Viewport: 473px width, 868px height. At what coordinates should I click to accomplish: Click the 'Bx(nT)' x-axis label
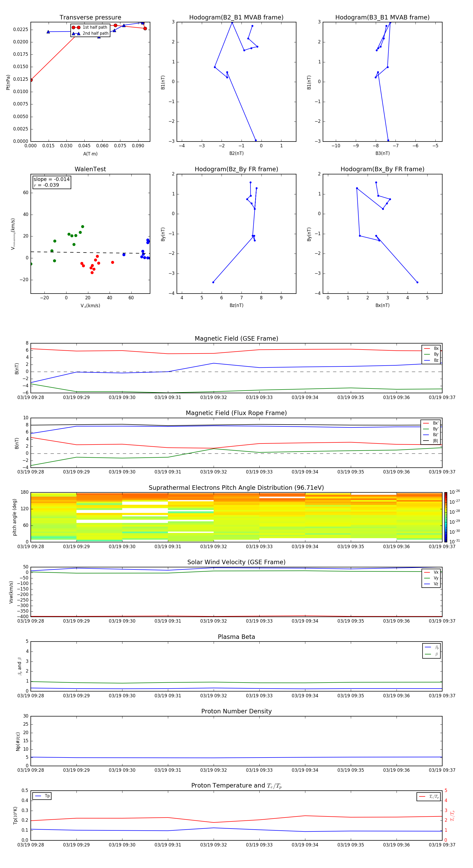pos(382,305)
